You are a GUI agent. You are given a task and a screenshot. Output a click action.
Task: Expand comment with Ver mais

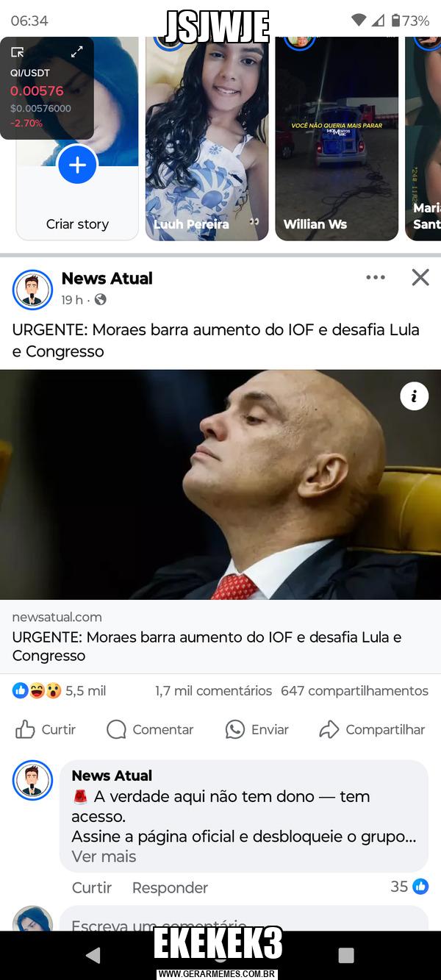point(104,856)
